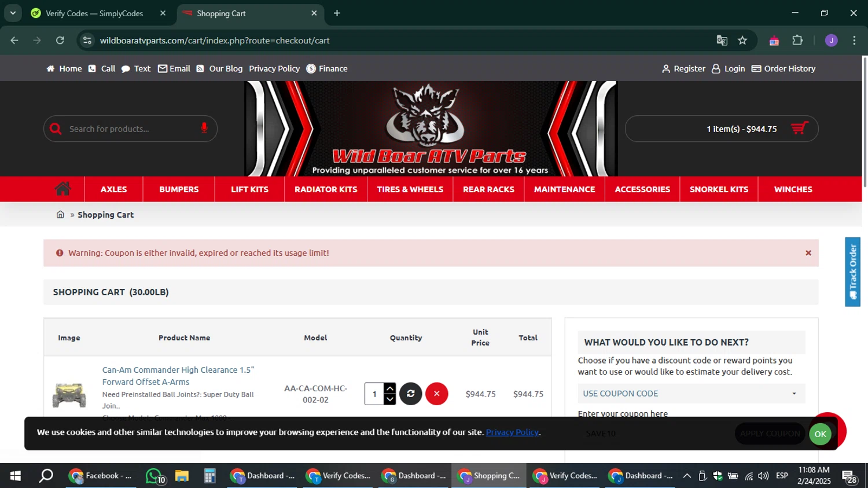The height and width of the screenshot is (488, 868).
Task: Open LIFT KITS category menu
Action: click(x=249, y=189)
